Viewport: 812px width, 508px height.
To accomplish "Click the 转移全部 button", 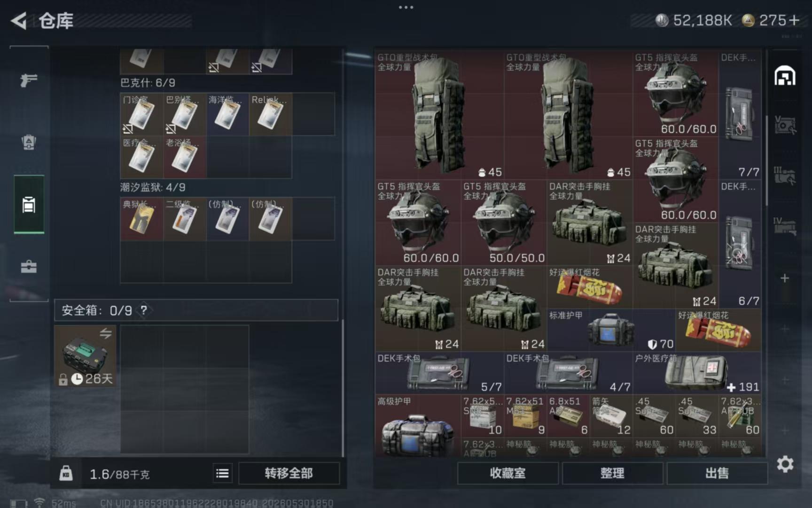I will pyautogui.click(x=289, y=473).
